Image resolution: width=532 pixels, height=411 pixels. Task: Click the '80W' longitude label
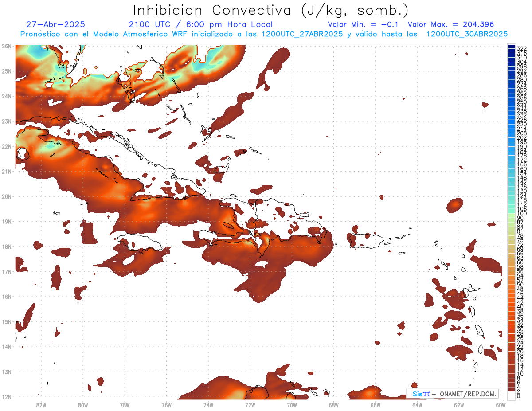tap(82, 404)
